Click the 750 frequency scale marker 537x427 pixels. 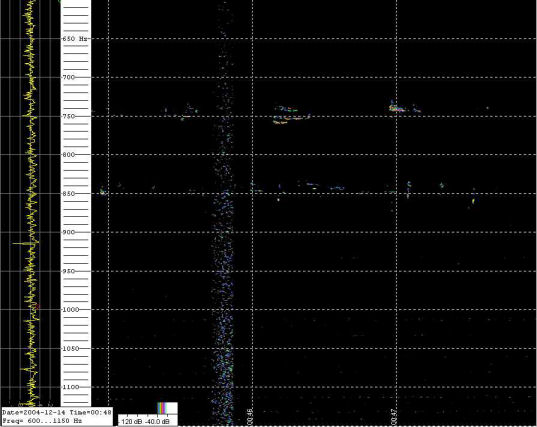[x=68, y=116]
